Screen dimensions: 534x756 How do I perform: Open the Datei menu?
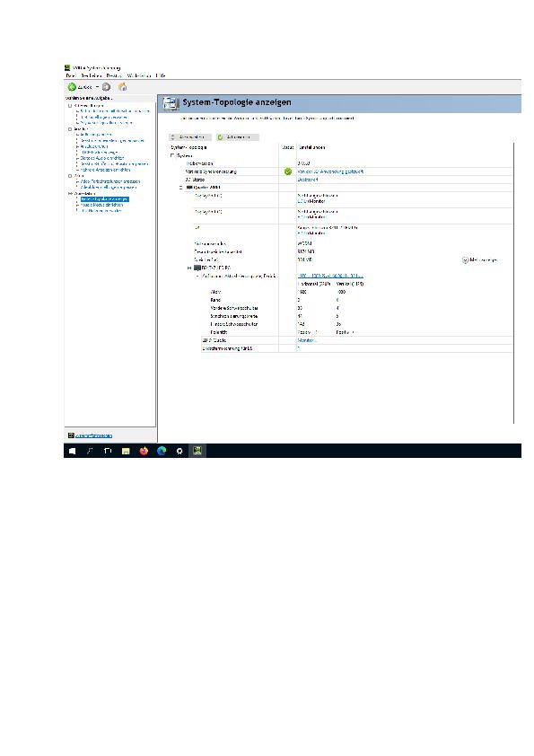pyautogui.click(x=71, y=75)
